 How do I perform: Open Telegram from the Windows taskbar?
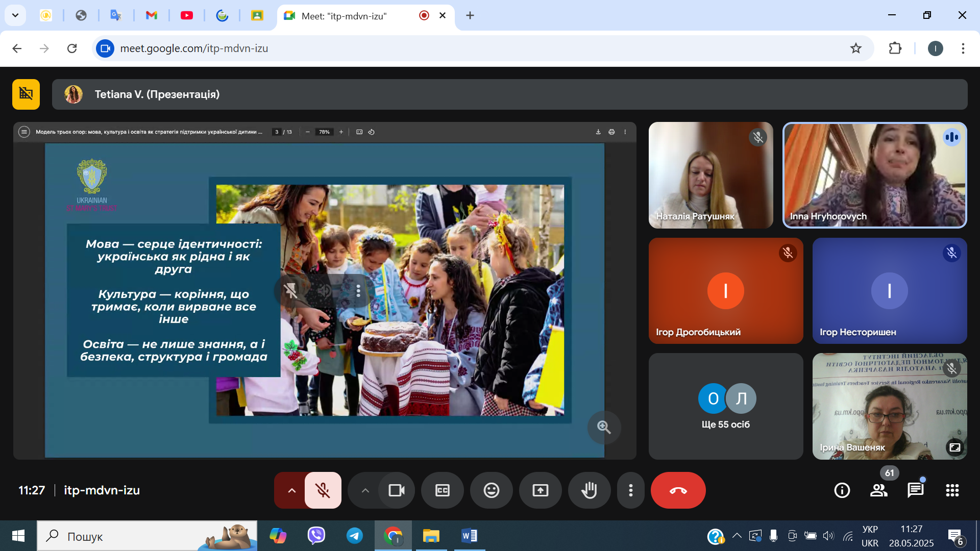tap(355, 536)
